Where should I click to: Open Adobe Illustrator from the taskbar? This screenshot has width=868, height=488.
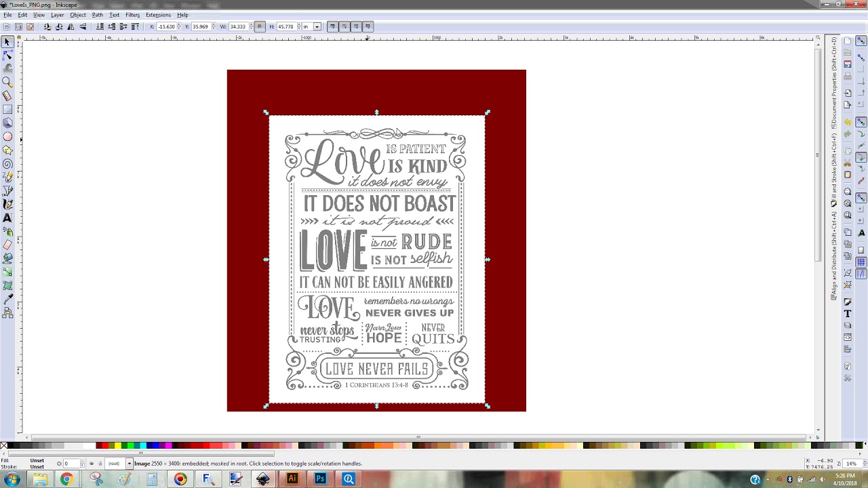tap(292, 479)
